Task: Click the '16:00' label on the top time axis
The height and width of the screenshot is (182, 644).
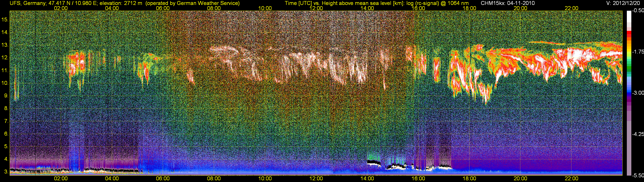Action: pos(418,8)
